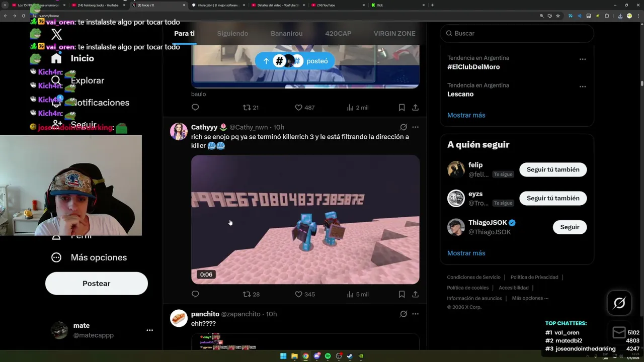
Task: Switch to Bananirou tab
Action: [287, 33]
